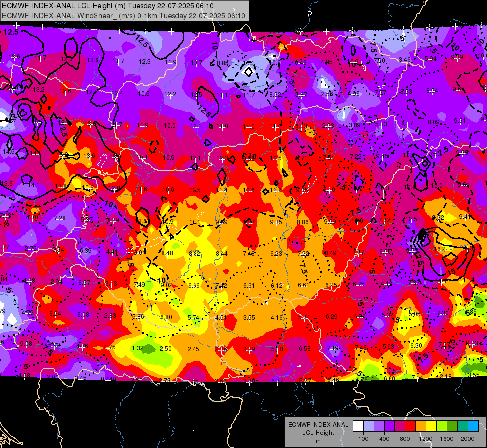Click the white legend color box
This screenshot has height=448, width=487.
pos(358,426)
